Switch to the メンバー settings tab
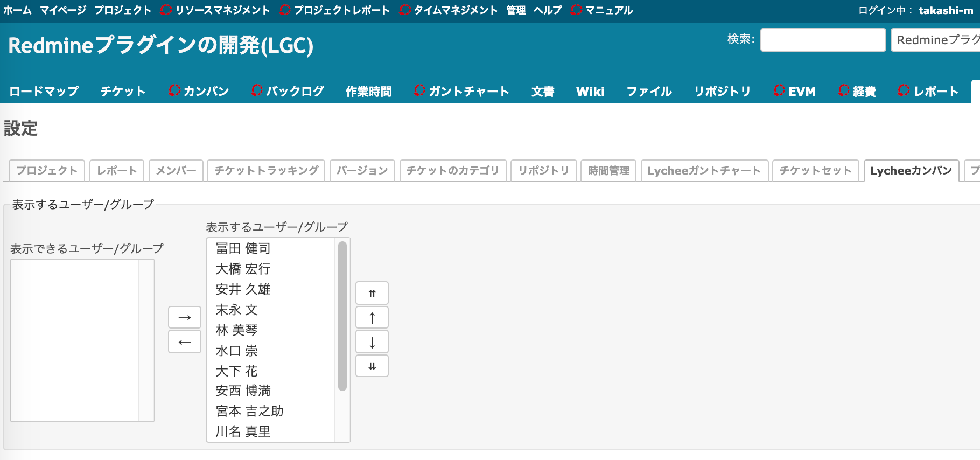Image resolution: width=980 pixels, height=460 pixels. coord(176,171)
